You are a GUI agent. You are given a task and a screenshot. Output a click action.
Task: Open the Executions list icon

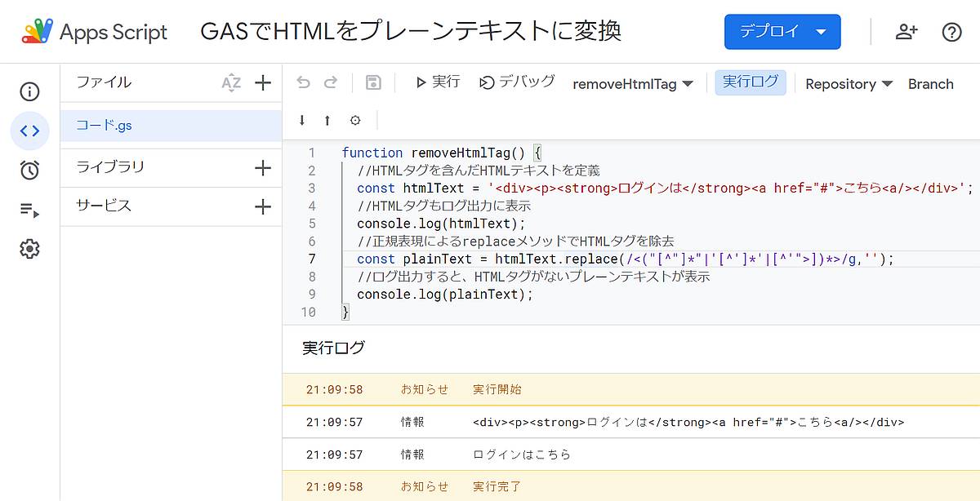(x=30, y=210)
